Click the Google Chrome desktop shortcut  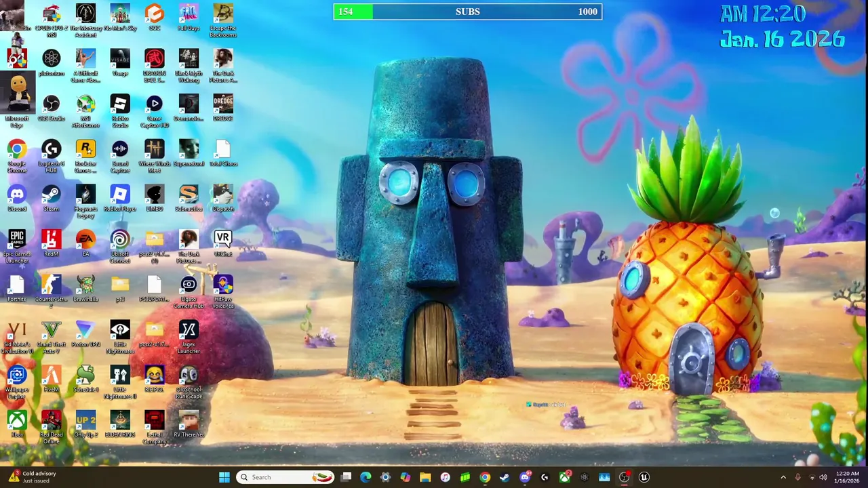coord(17,157)
